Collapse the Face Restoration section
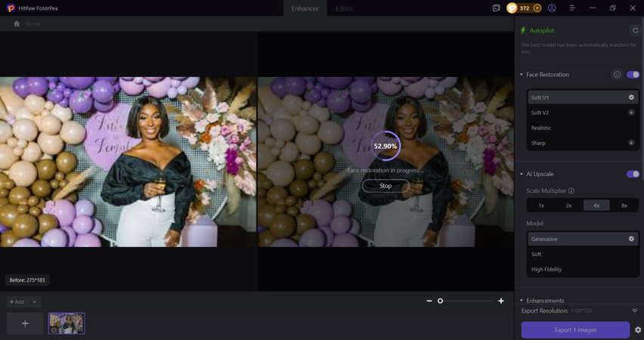 [522, 75]
